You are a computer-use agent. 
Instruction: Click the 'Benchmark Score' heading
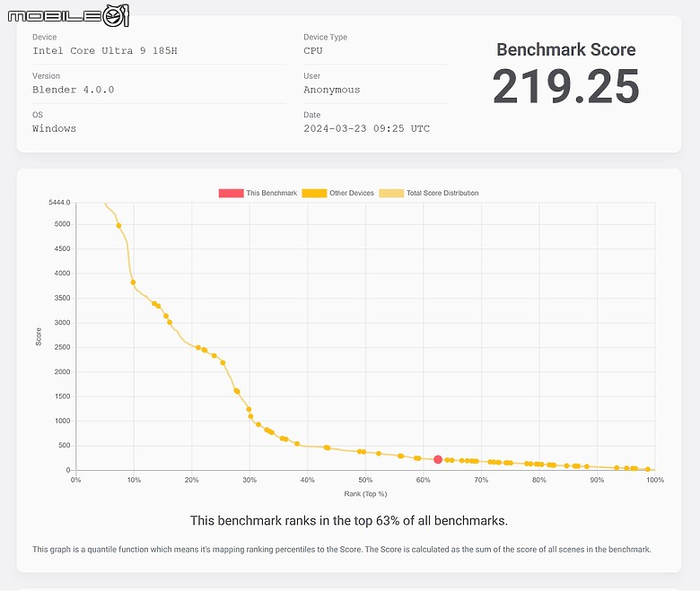coord(566,49)
